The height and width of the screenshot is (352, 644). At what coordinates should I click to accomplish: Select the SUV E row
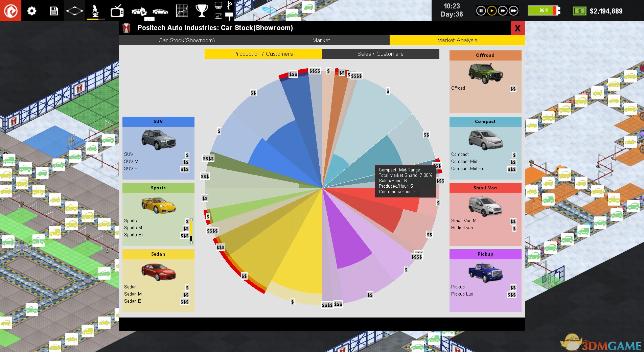[156, 169]
